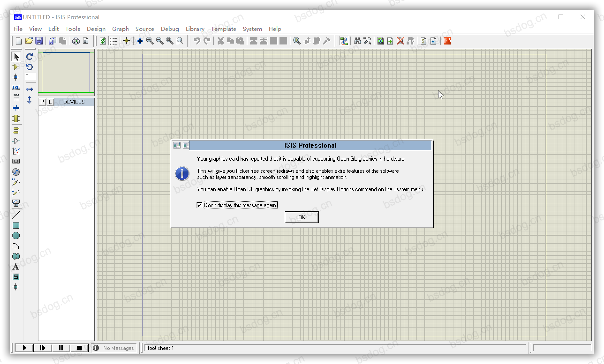Click the Undo toolbar icon

point(197,41)
